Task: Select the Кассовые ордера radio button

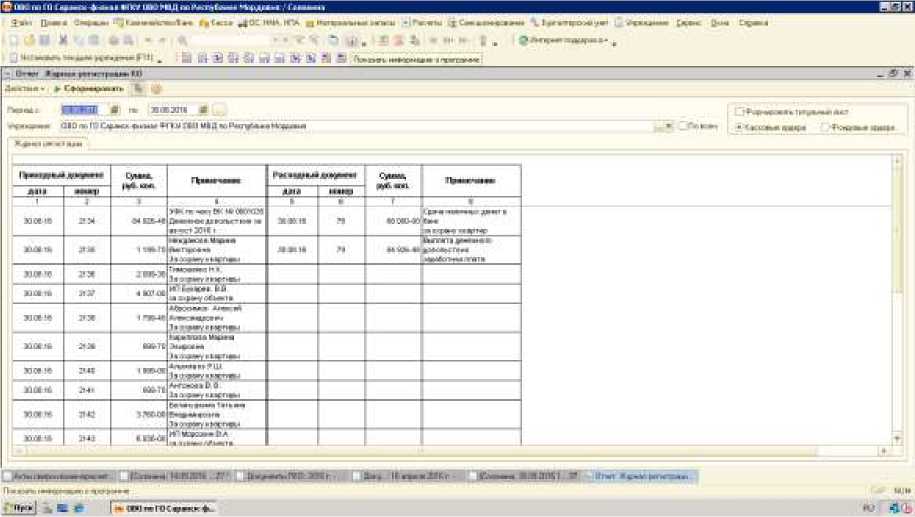Action: coord(739,128)
